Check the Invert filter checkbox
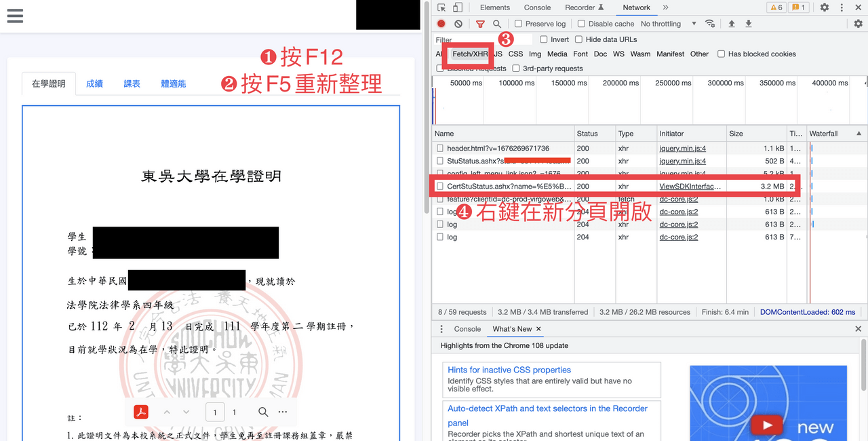 543,39
